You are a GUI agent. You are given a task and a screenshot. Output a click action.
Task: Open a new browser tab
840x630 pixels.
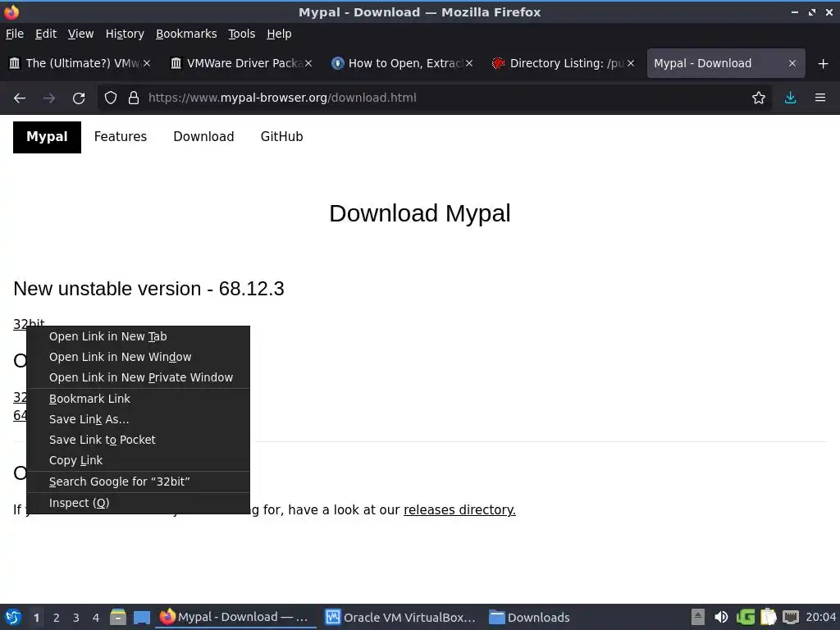pos(824,64)
